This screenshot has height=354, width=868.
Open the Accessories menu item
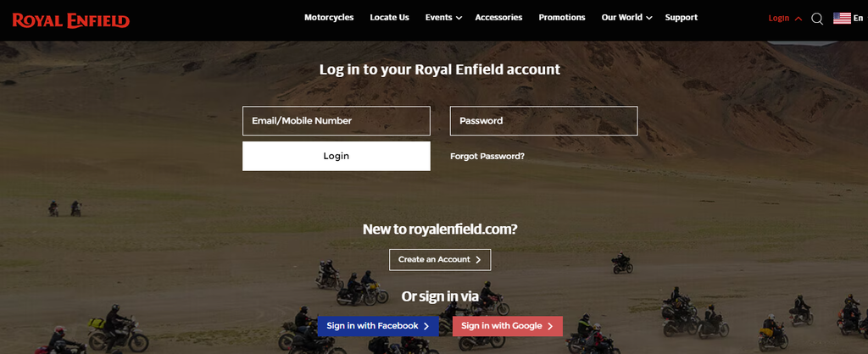tap(498, 17)
